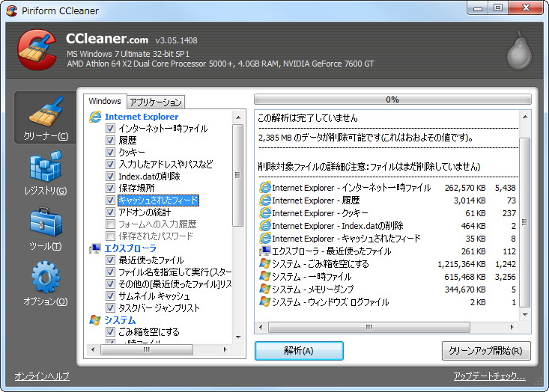Open the オプション (Options) gear section
The image size is (549, 392).
tap(46, 284)
